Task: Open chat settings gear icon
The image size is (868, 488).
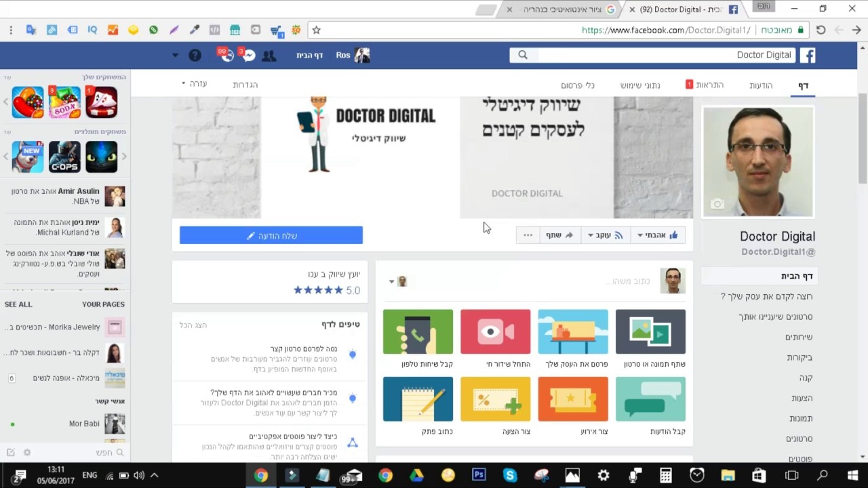Action: 27,452
